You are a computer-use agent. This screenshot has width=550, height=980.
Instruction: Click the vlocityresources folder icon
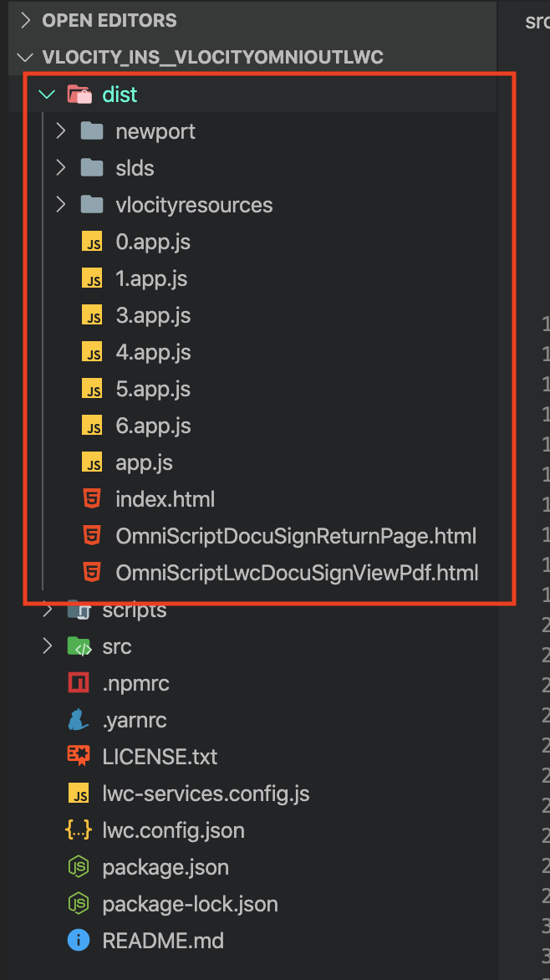click(x=92, y=205)
